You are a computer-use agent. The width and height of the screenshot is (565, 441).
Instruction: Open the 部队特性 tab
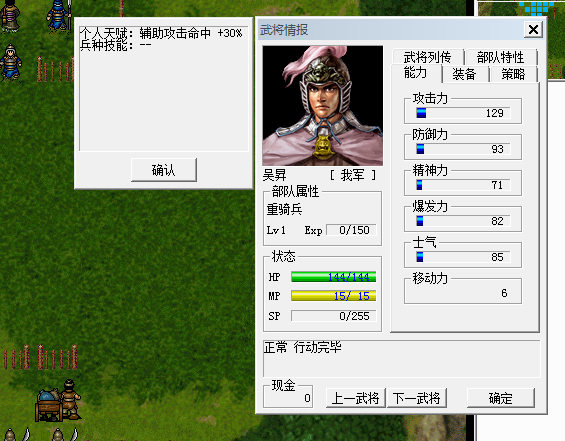500,57
